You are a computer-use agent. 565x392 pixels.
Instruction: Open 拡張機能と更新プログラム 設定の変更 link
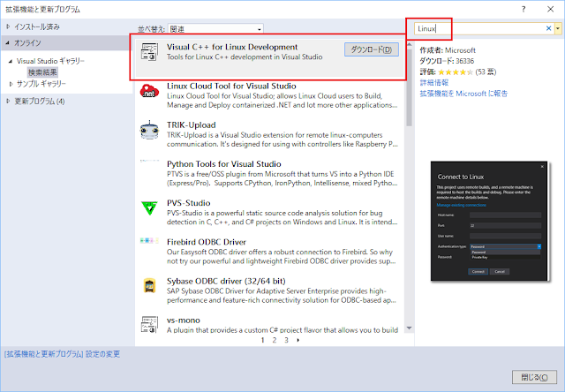(62, 354)
